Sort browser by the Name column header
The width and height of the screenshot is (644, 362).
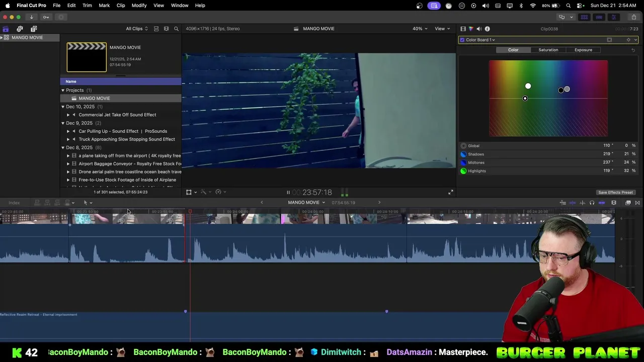pyautogui.click(x=121, y=81)
